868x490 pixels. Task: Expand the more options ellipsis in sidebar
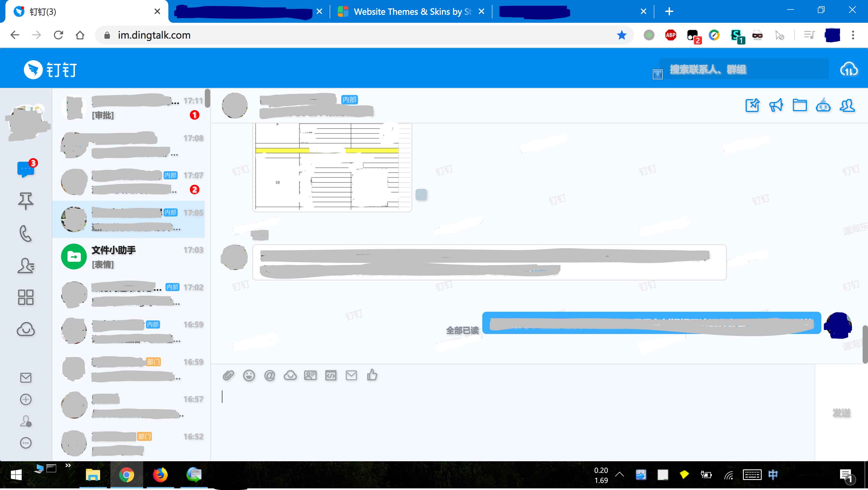point(25,443)
